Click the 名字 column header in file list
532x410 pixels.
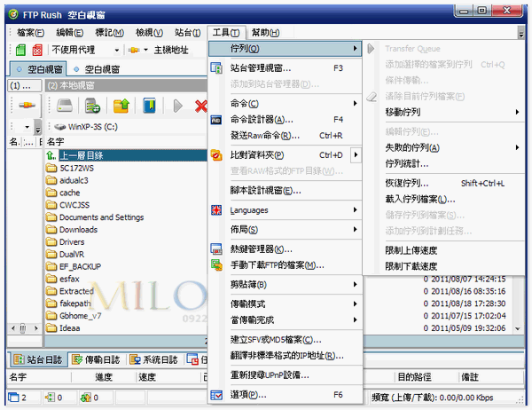[x=55, y=142]
